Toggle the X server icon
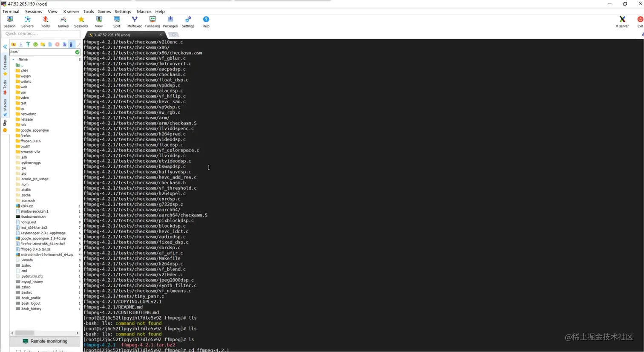644x352 pixels. [x=622, y=22]
